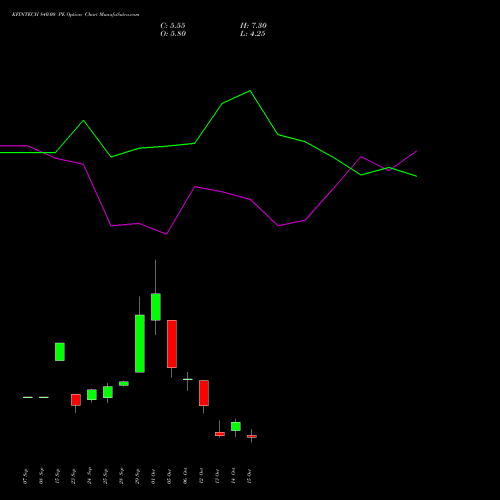The width and height of the screenshot is (500, 500).
Task: Select the low value 'L: 4.25'
Action: coord(253,34)
